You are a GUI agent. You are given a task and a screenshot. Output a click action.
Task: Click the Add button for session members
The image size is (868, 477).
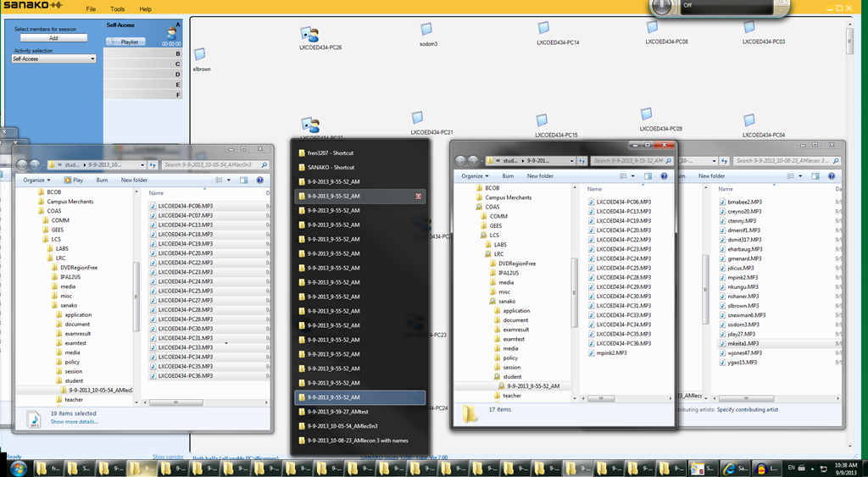pyautogui.click(x=53, y=38)
